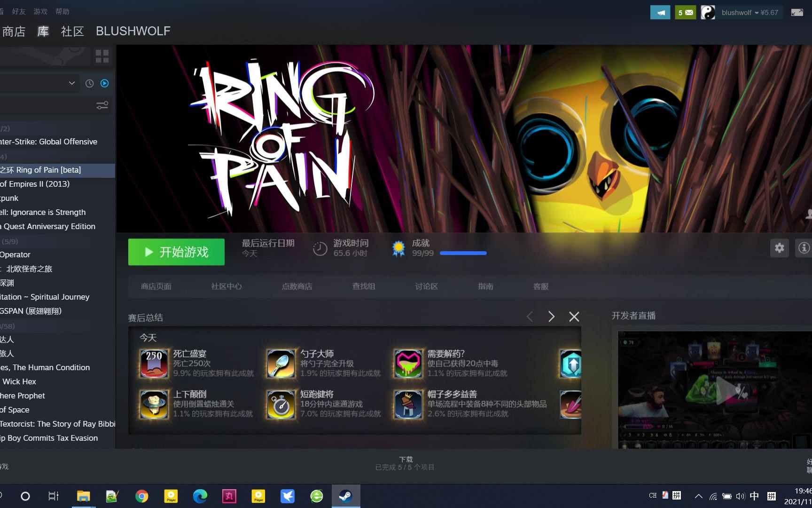The image size is (812, 508).
Task: Click the Ring of Pain hero banner
Action: tap(464, 139)
